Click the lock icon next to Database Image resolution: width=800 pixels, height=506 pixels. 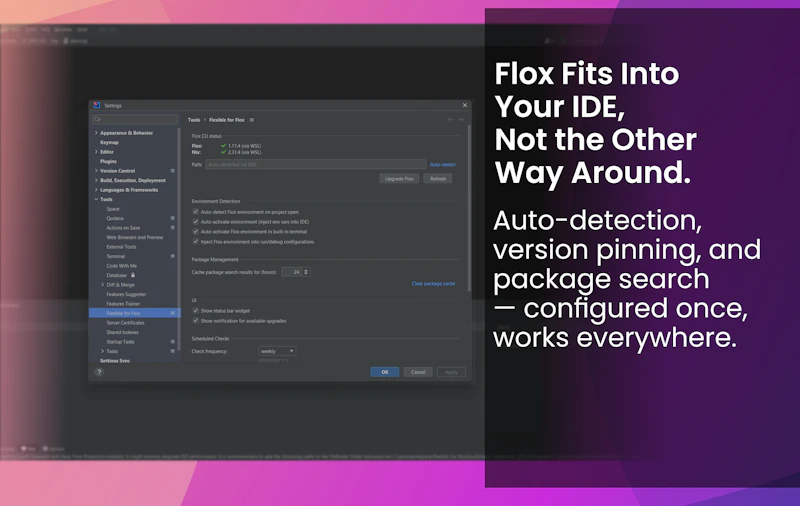coord(133,275)
